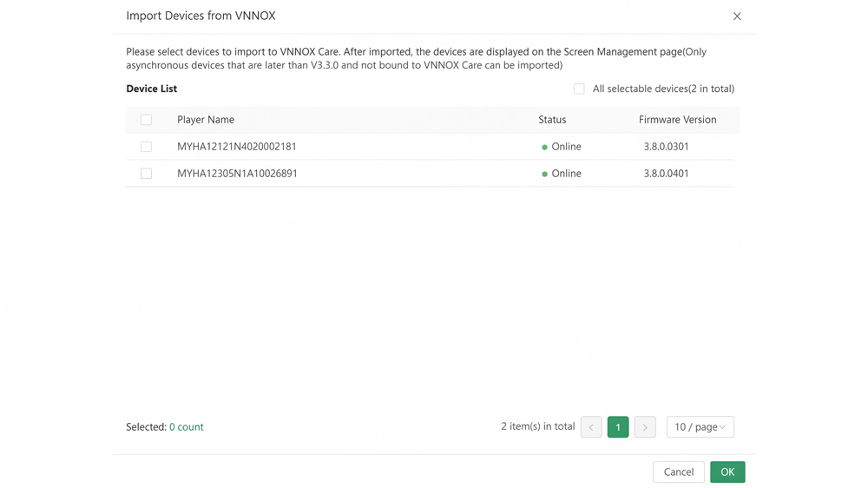The height and width of the screenshot is (488, 868).
Task: Go to the next page arrow
Action: point(645,427)
